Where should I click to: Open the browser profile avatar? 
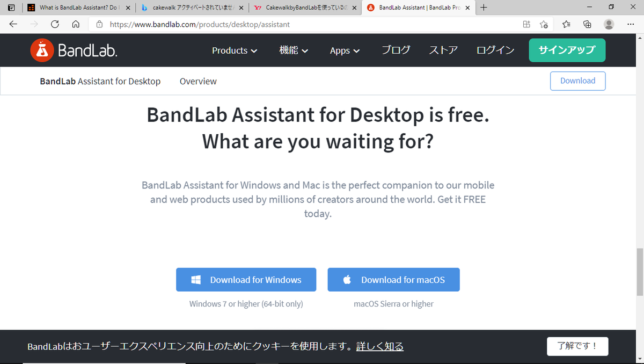click(x=609, y=24)
